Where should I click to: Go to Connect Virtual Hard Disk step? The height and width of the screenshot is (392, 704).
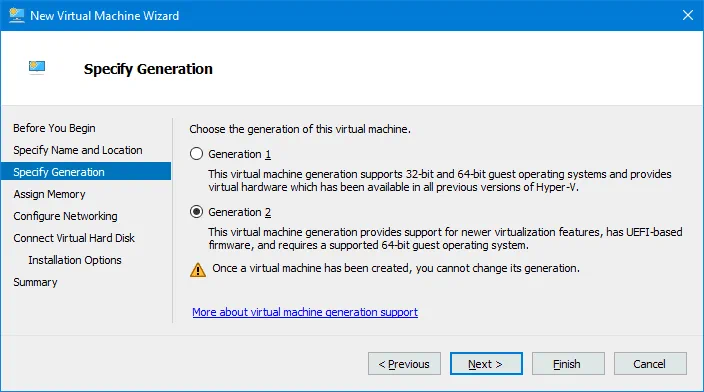[74, 238]
